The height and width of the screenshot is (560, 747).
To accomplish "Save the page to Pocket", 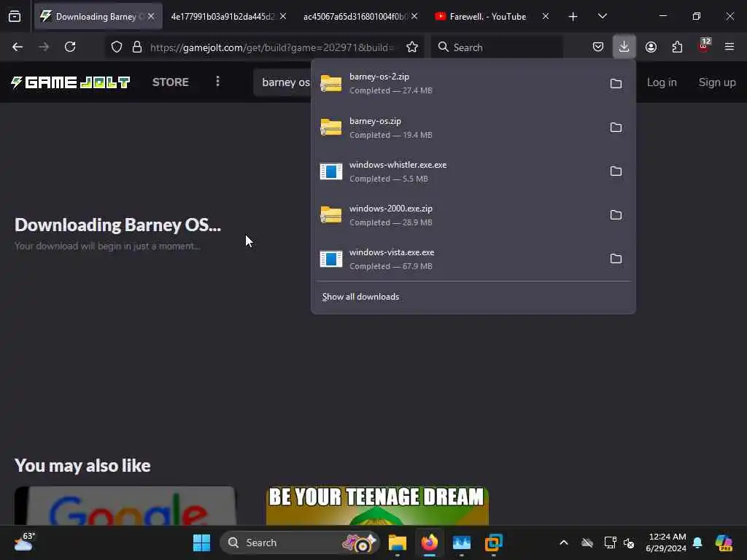I will 598,47.
